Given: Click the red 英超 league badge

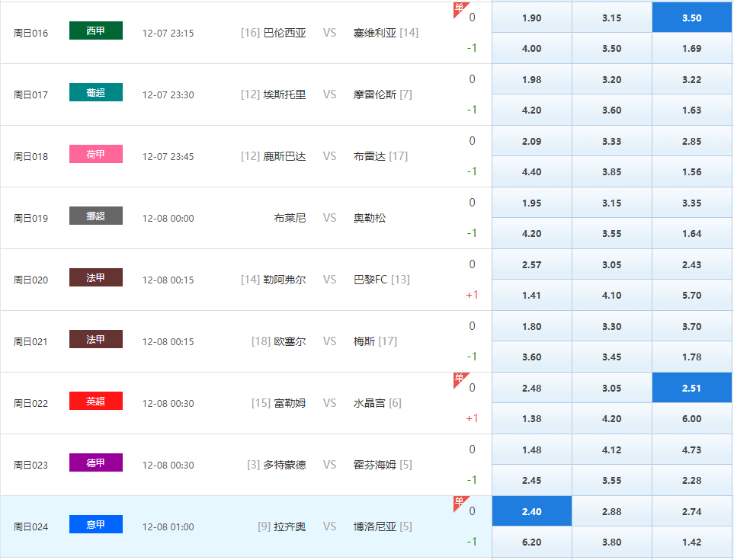Looking at the screenshot, I should 95,401.
